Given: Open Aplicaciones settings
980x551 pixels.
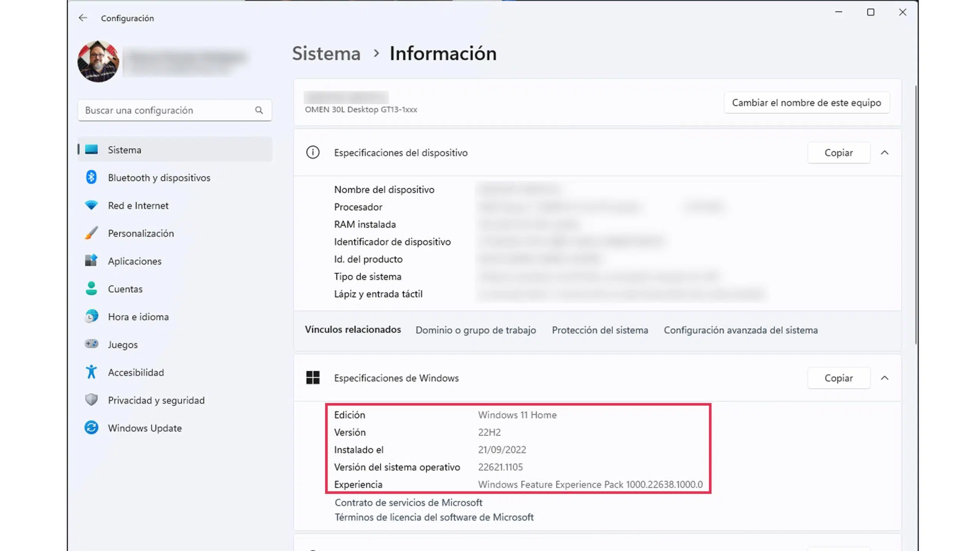Looking at the screenshot, I should click(x=175, y=261).
